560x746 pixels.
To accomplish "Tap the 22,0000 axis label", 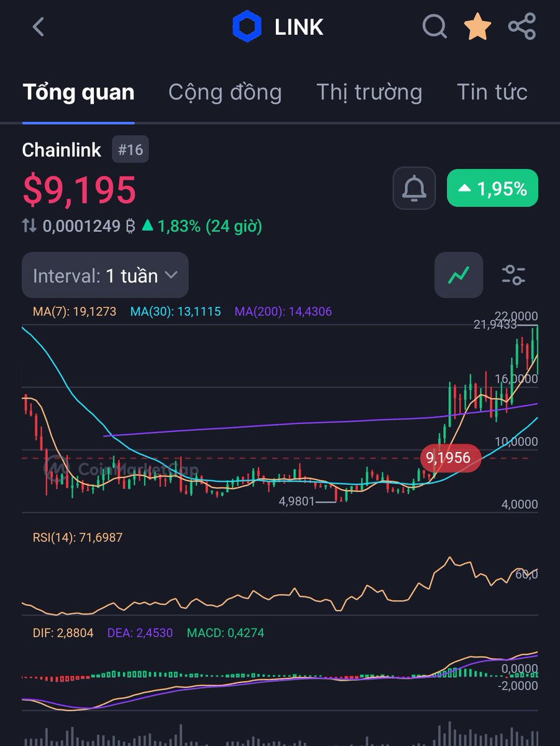I will click(x=516, y=316).
